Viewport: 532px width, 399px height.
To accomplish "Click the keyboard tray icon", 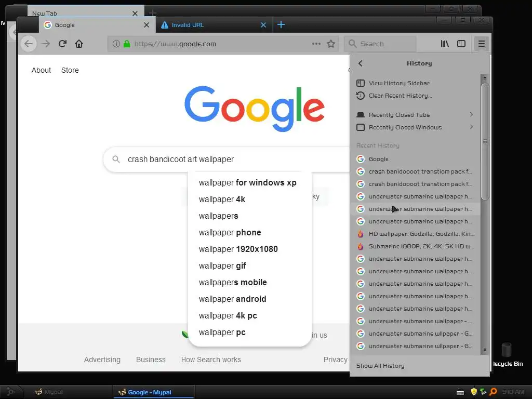I will click(460, 392).
